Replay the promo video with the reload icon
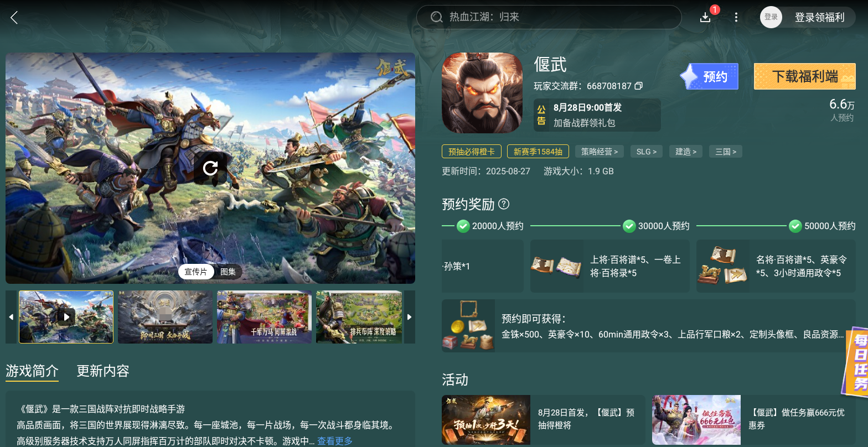868x447 pixels. click(x=210, y=168)
